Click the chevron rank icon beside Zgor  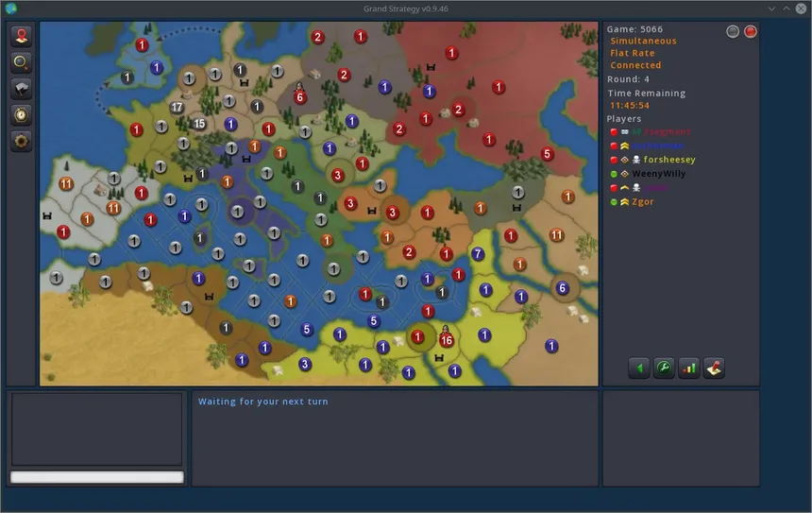[x=624, y=201]
